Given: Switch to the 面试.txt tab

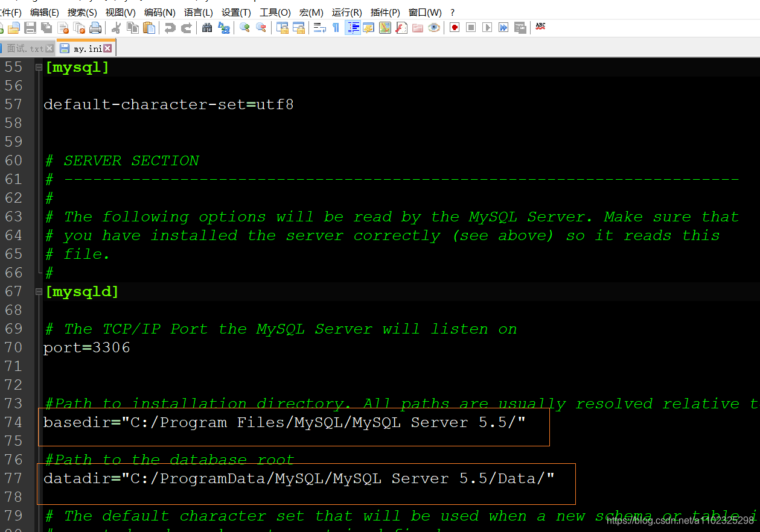Looking at the screenshot, I should pyautogui.click(x=25, y=48).
